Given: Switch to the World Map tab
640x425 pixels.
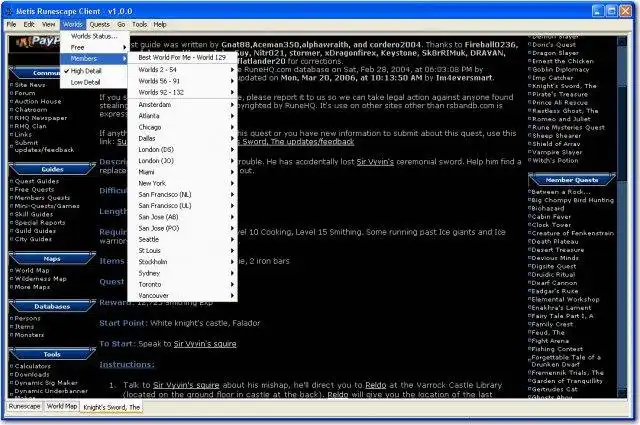Looking at the screenshot, I should [62, 407].
